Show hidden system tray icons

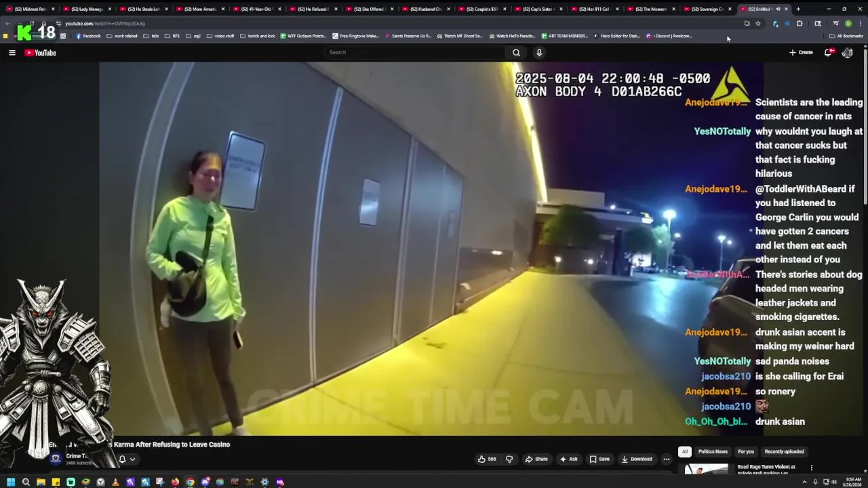805,482
